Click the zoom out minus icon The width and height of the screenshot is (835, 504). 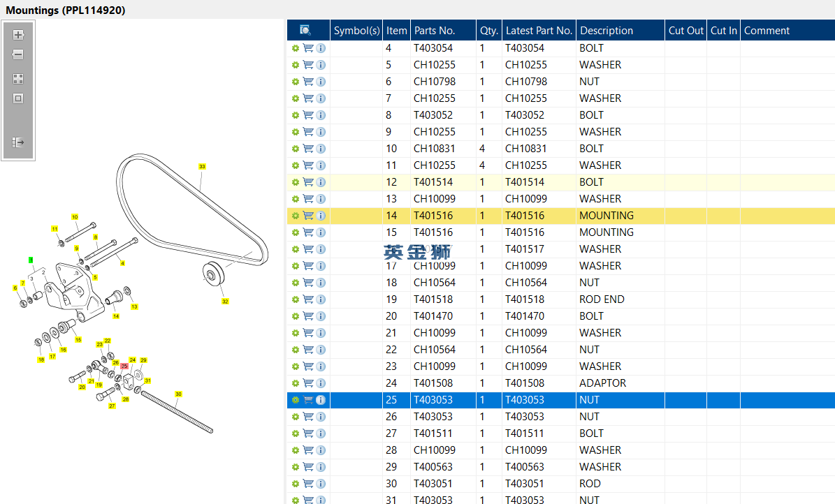point(18,54)
